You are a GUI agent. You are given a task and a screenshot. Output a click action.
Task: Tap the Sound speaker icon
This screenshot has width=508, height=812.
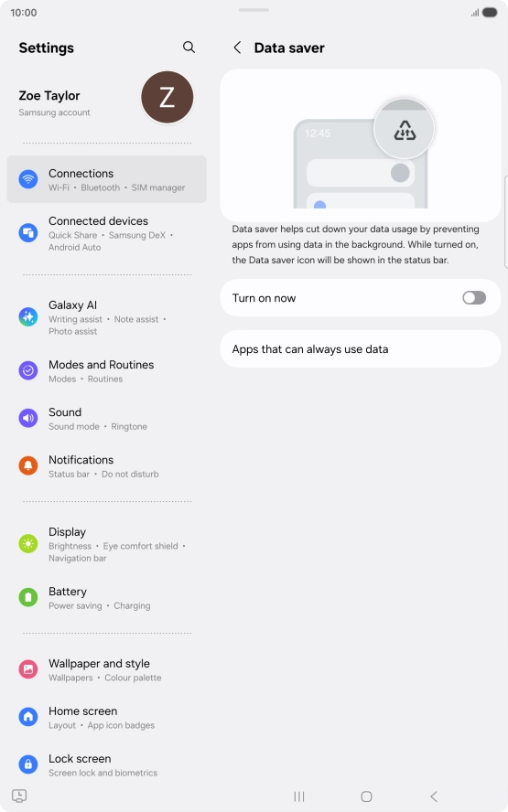click(x=28, y=418)
